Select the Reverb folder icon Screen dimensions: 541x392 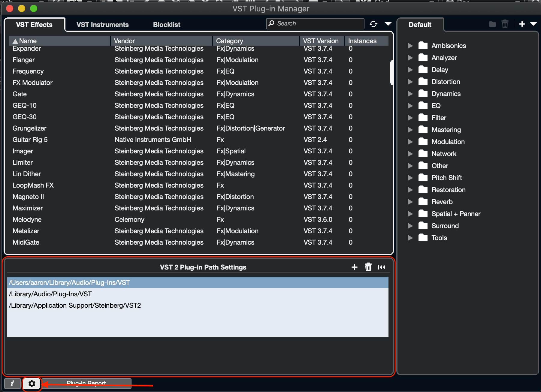[x=423, y=201]
